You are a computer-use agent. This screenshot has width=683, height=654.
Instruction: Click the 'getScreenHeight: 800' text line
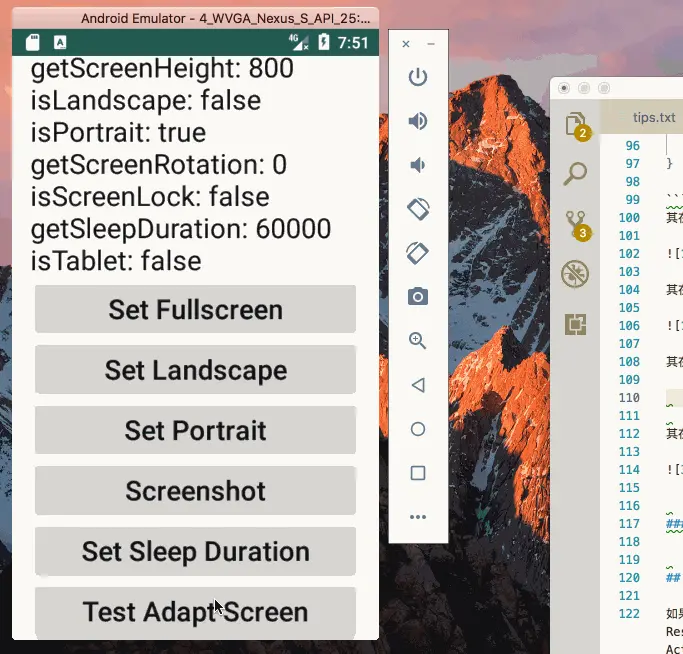pos(162,68)
